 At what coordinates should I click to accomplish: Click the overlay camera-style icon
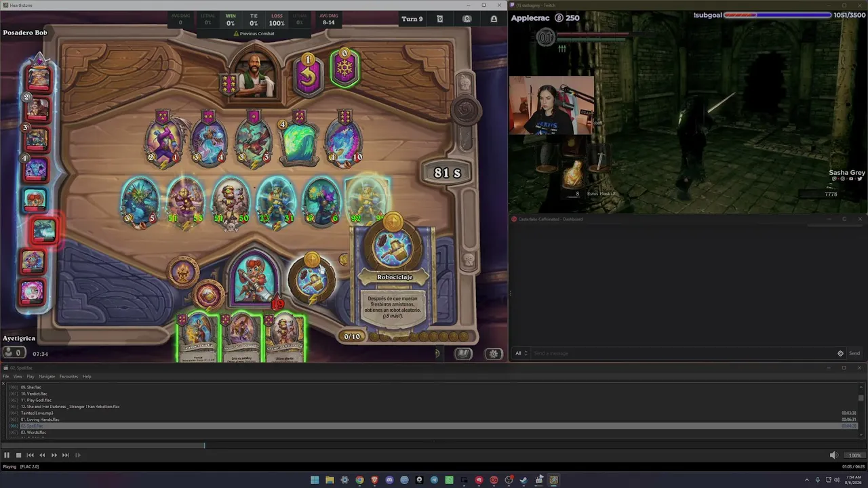(467, 19)
